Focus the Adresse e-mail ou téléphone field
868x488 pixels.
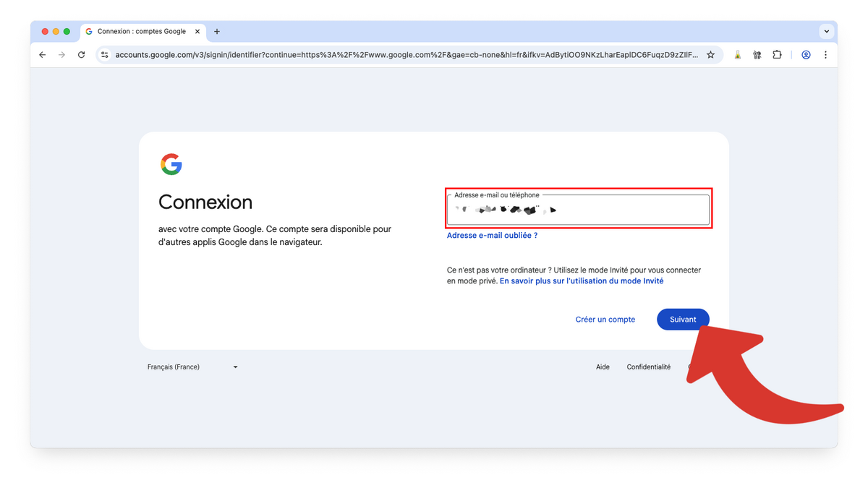578,210
